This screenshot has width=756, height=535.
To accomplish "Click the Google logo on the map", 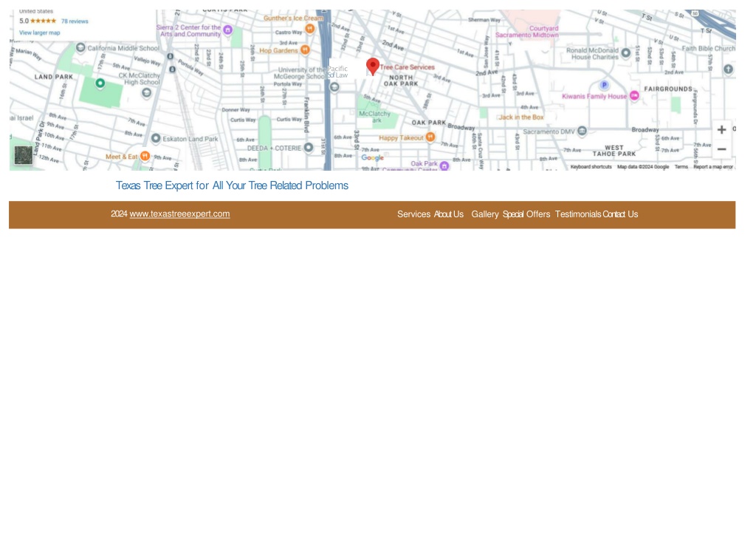I will (x=373, y=157).
